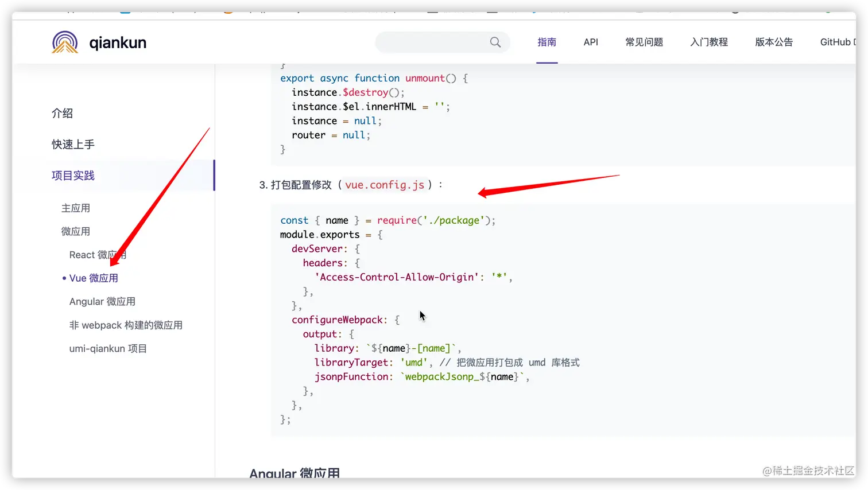Viewport: 868px width, 490px height.
Task: Click the module.exports code line
Action: tap(331, 235)
